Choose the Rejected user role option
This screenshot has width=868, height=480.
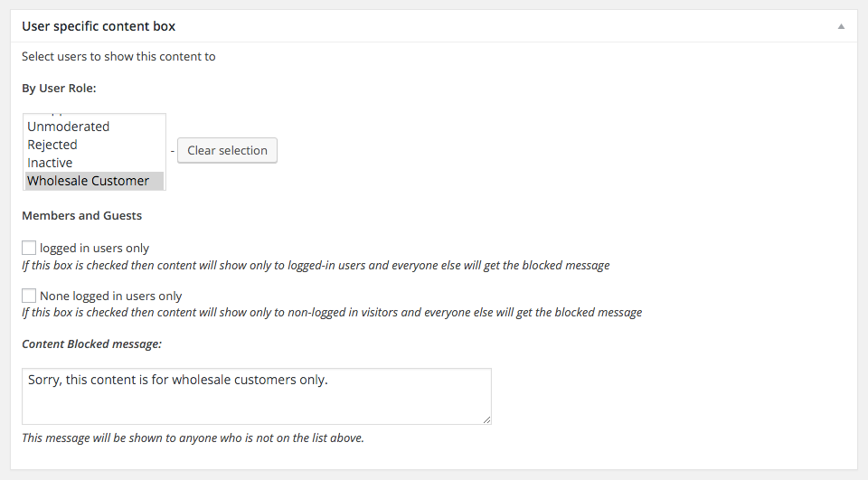(52, 145)
